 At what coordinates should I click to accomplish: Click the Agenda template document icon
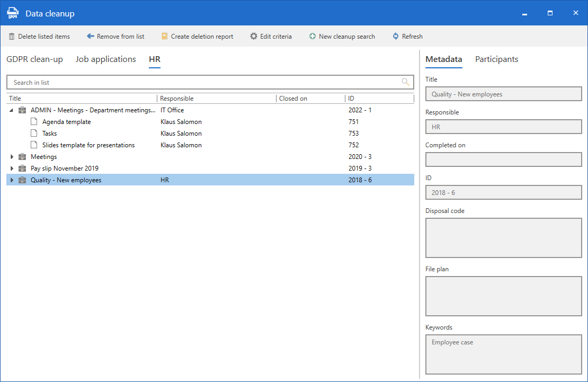[34, 122]
